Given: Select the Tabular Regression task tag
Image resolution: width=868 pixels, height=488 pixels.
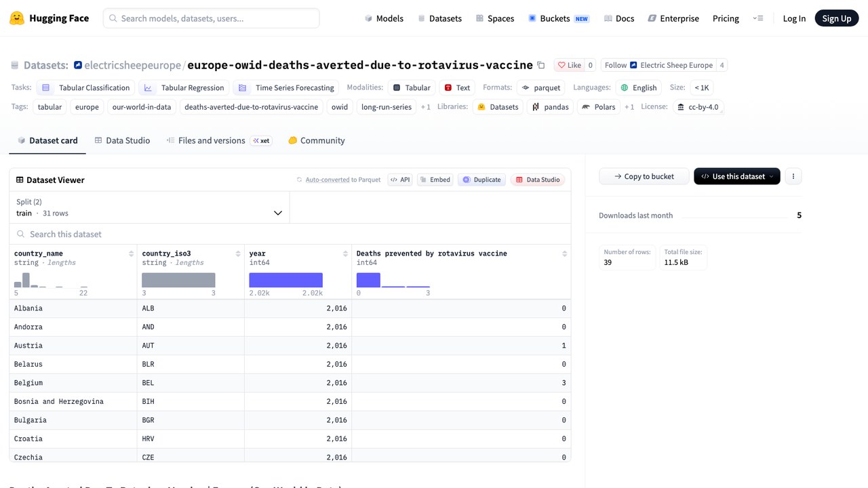Looking at the screenshot, I should pos(183,87).
